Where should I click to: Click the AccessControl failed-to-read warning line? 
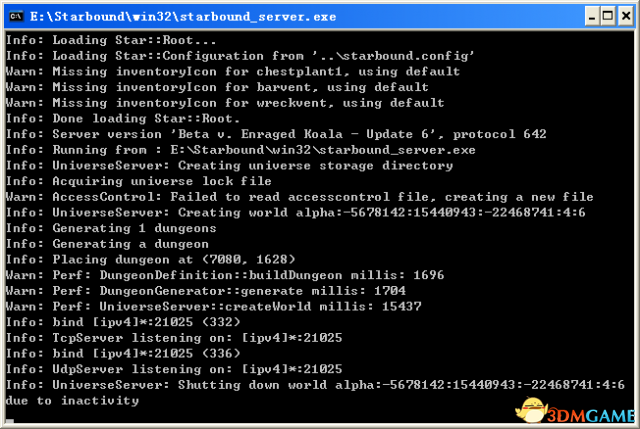tap(300, 197)
